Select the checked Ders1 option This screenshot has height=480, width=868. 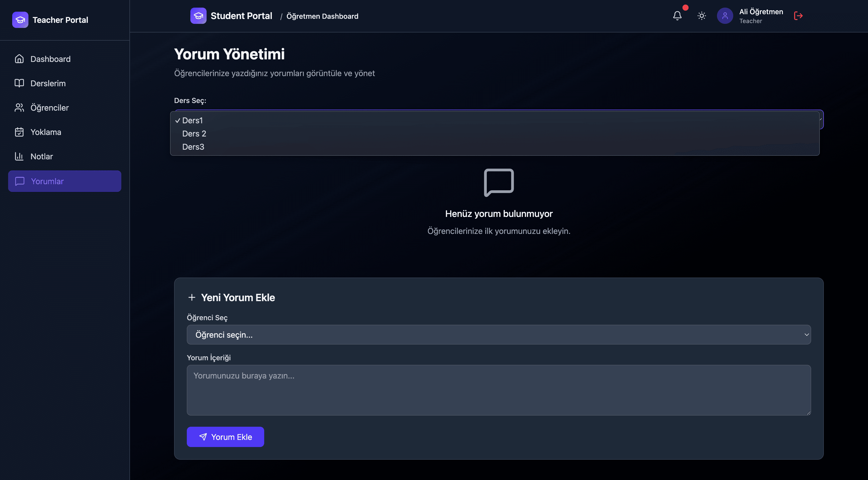click(192, 121)
